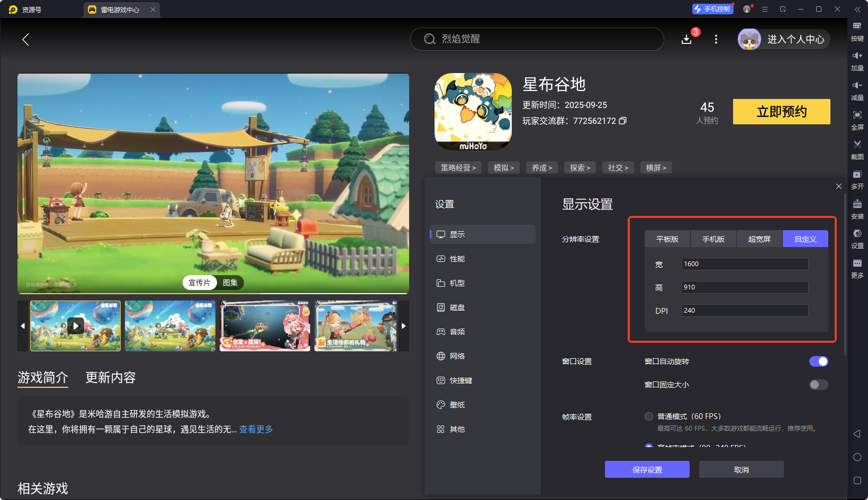
Task: Disable 窗口自动旋转 auto-rotate
Action: pos(819,361)
